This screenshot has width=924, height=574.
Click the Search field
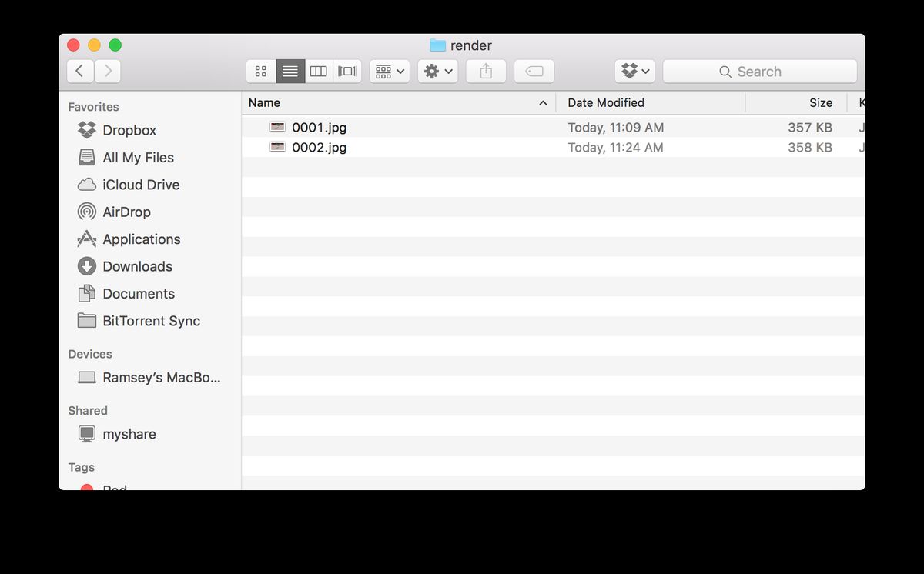[x=759, y=72]
